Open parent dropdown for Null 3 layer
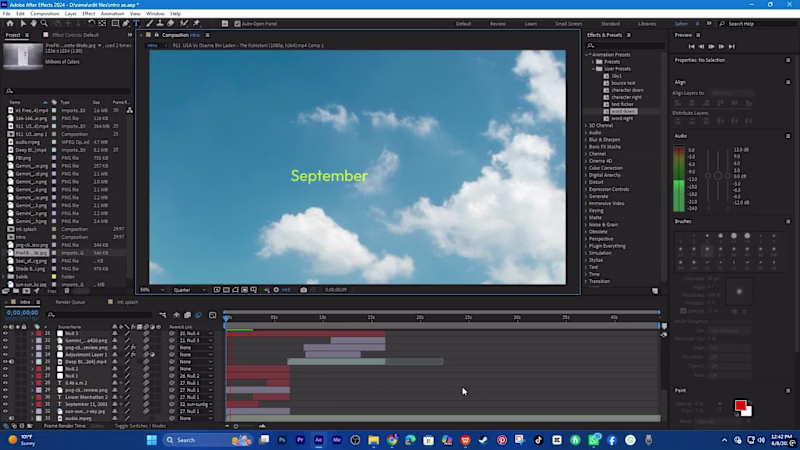Viewport: 800px width, 450px height. pyautogui.click(x=195, y=333)
